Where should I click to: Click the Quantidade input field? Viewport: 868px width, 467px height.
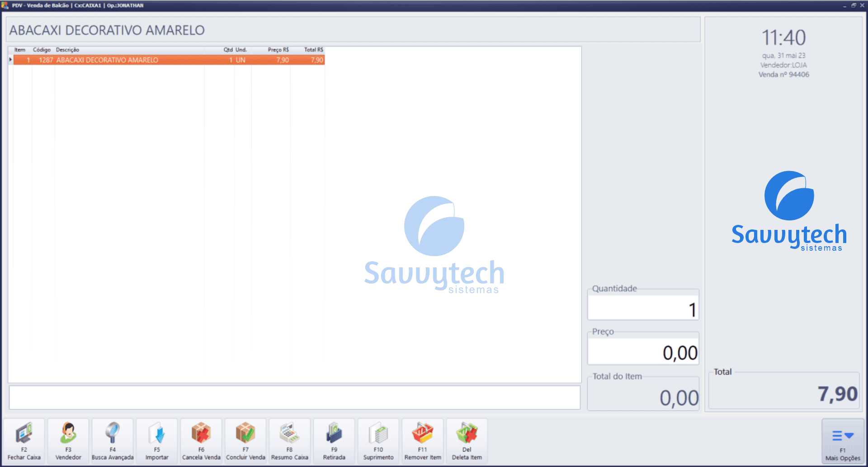[643, 308]
